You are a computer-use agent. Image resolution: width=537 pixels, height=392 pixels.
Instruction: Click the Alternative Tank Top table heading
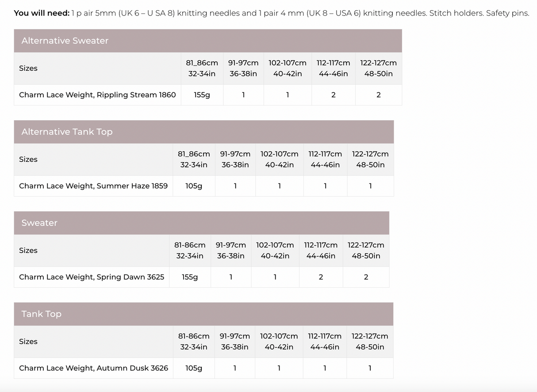(x=67, y=132)
